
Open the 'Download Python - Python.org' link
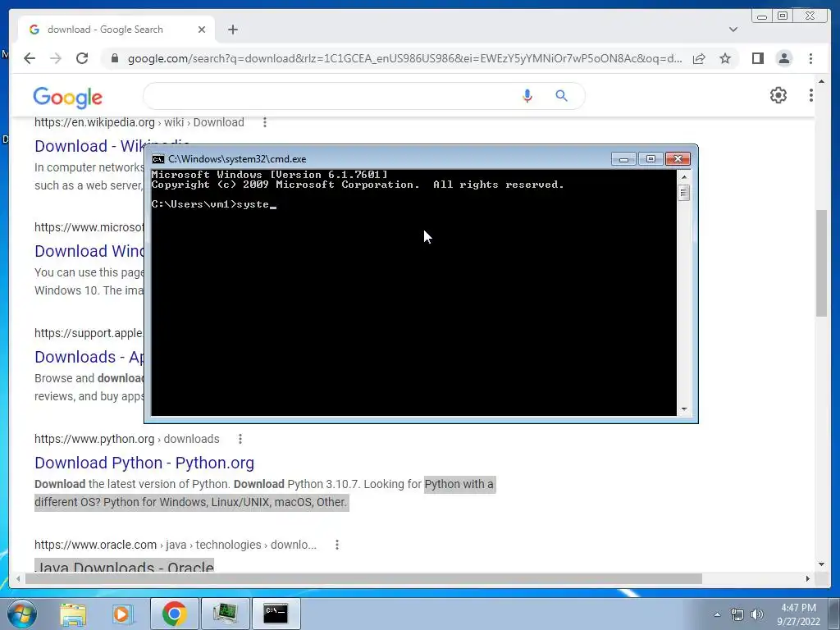144,463
